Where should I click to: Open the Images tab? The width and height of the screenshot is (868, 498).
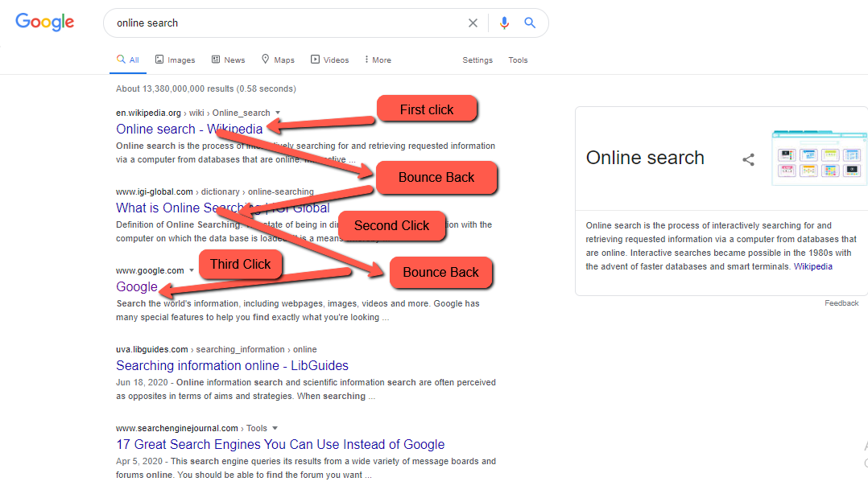pyautogui.click(x=175, y=60)
